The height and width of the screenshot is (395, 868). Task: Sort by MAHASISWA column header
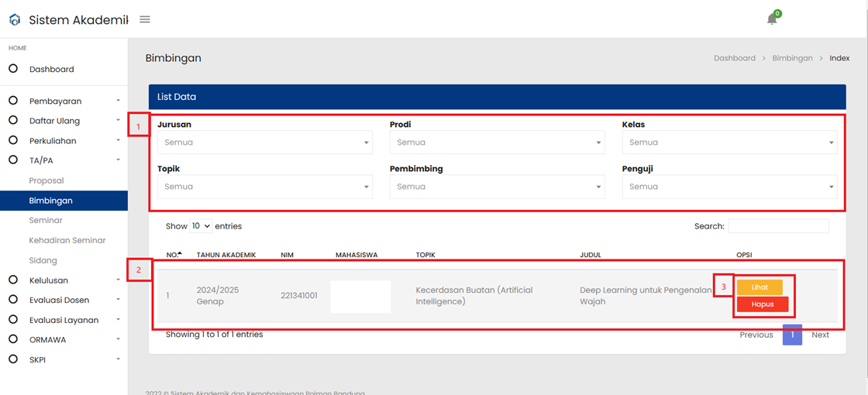(356, 255)
